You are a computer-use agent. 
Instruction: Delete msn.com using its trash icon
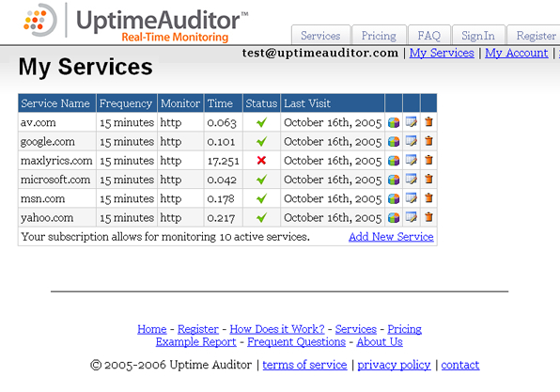[429, 197]
